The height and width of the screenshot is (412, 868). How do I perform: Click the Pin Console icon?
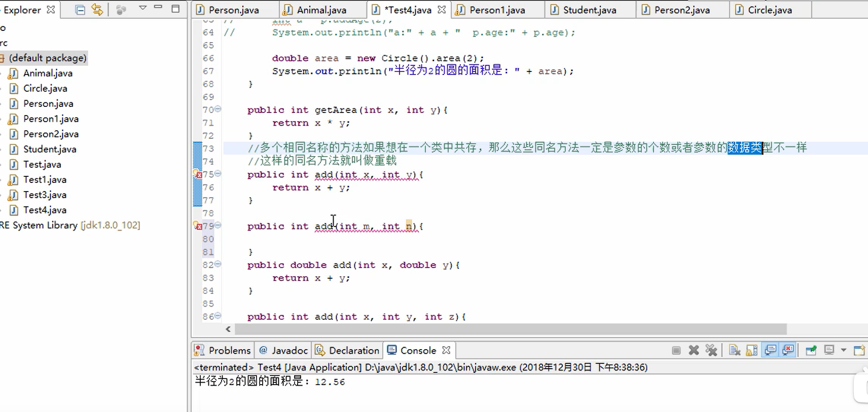[811, 350]
